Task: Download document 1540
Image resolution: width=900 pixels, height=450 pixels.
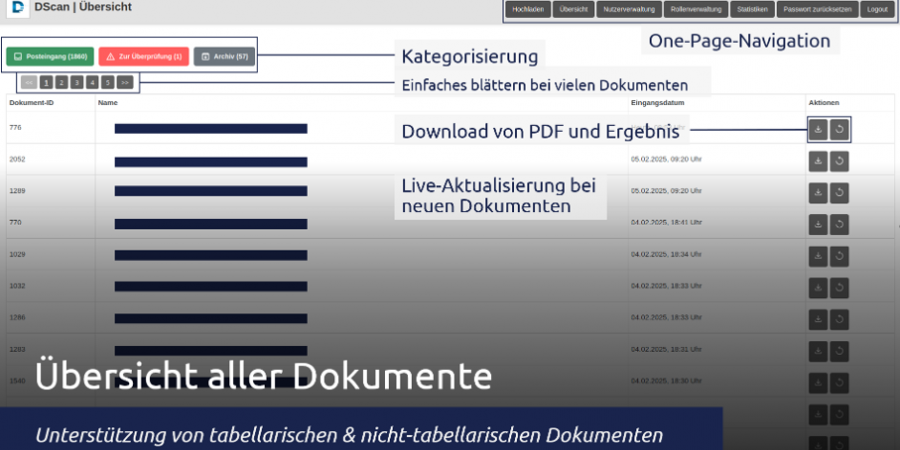Action: point(818,383)
